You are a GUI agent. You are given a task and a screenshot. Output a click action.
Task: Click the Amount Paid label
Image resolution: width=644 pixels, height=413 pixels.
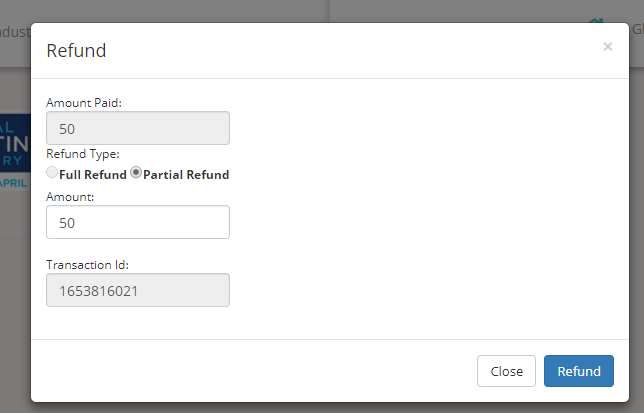point(84,103)
